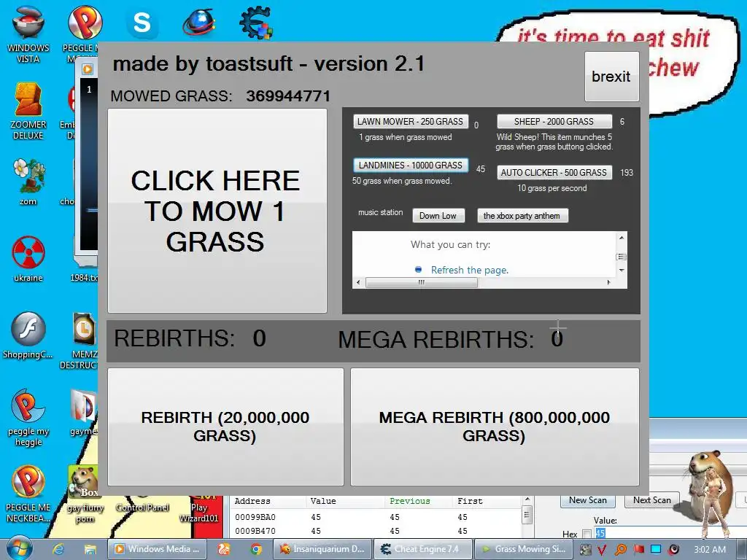Play Down Low on the music station

tap(438, 216)
